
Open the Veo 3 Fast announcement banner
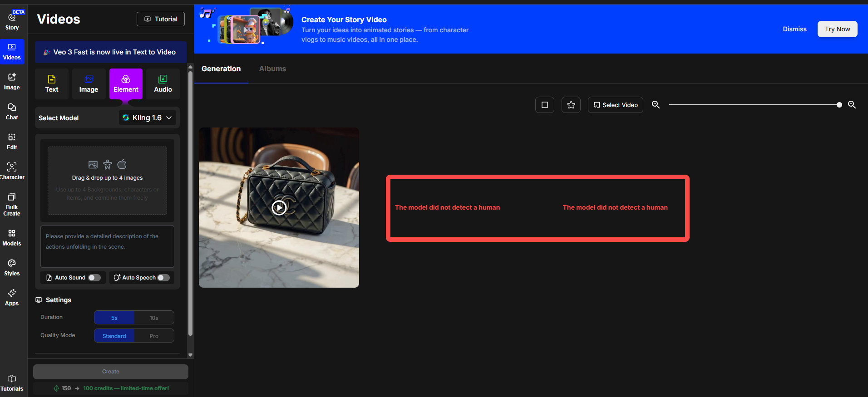(111, 52)
